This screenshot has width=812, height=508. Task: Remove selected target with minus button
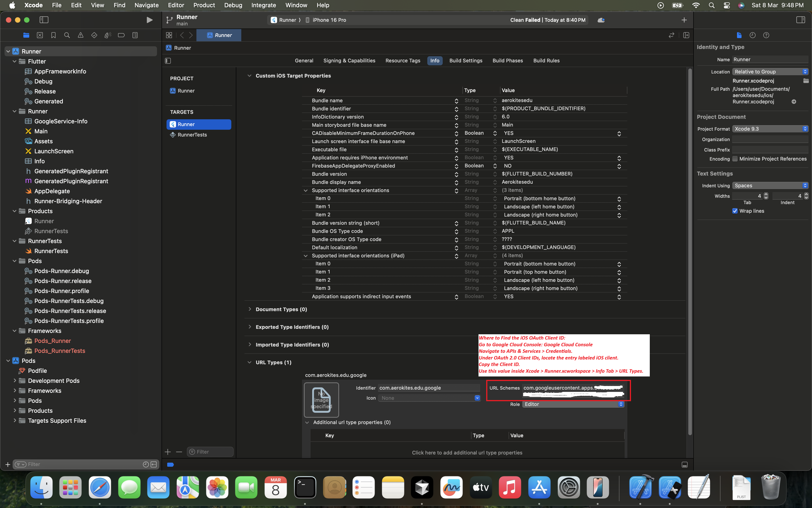[179, 452]
